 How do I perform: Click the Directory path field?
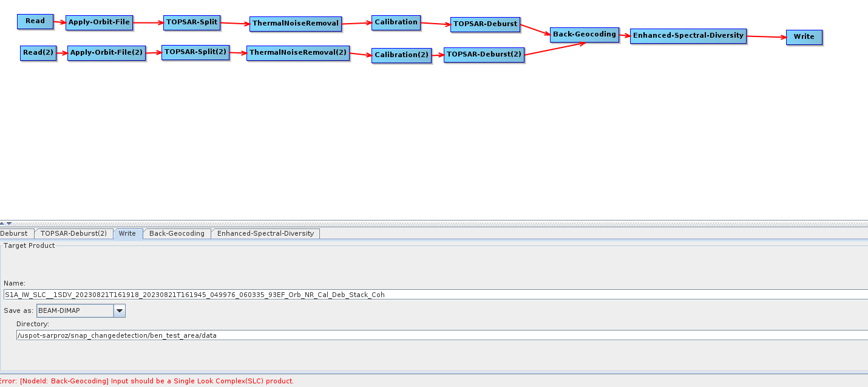[x=425, y=335]
